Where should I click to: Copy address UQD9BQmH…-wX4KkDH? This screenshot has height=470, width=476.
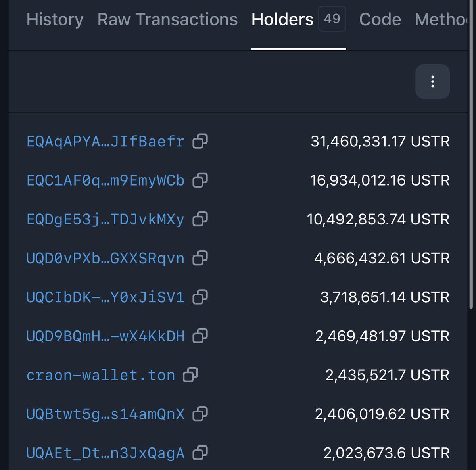(x=200, y=336)
